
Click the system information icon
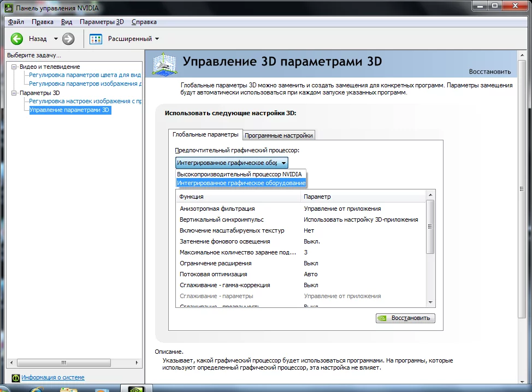pos(16,378)
